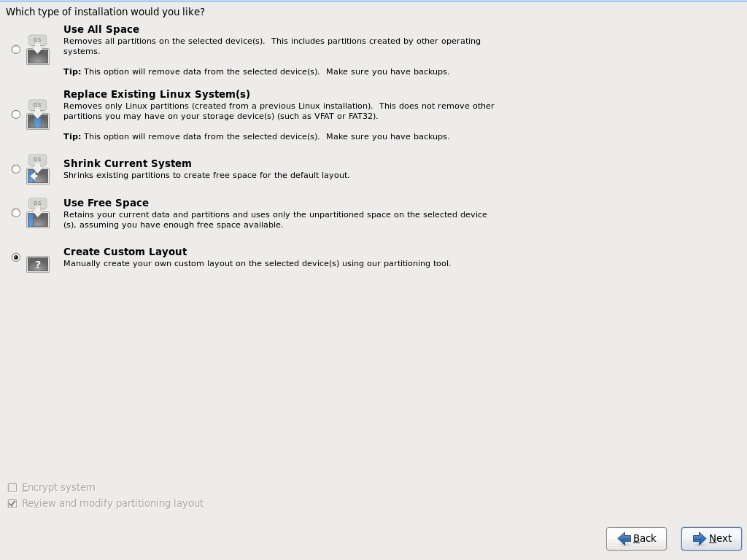Click the Tip text under Use All Space

256,72
